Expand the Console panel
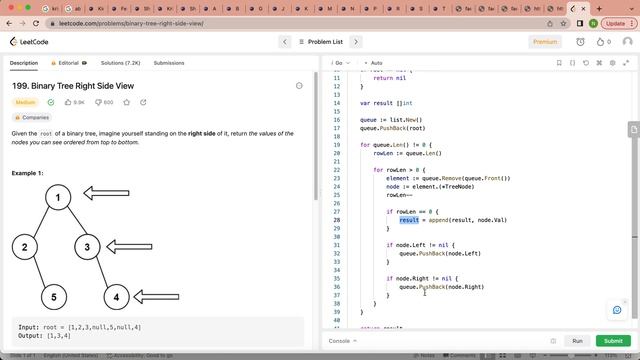This screenshot has width=640, height=360. [x=342, y=341]
